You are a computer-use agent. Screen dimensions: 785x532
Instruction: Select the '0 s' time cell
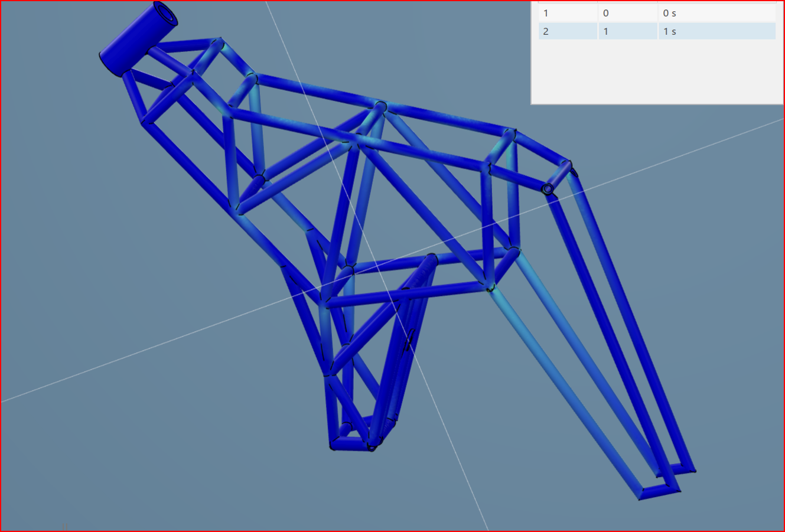coord(716,13)
